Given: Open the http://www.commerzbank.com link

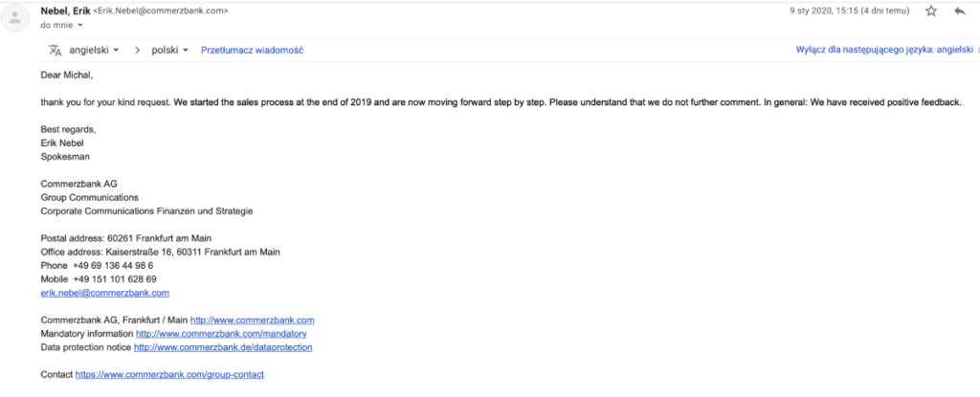Looking at the screenshot, I should 253,320.
